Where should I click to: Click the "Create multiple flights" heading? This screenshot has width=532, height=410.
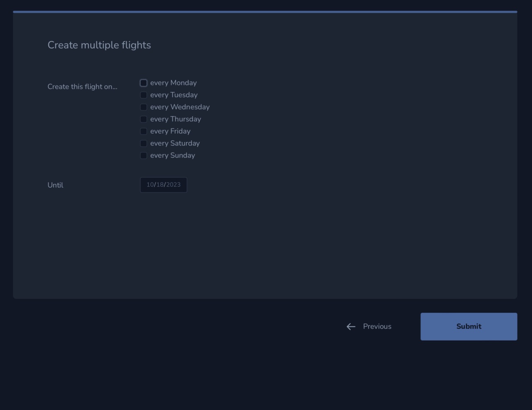coord(99,45)
